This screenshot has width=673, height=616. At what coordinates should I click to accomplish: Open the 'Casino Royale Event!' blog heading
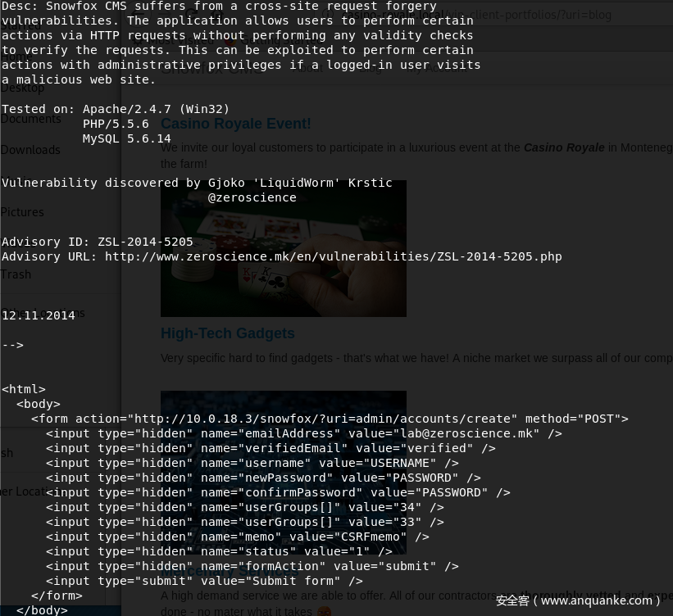tap(235, 124)
